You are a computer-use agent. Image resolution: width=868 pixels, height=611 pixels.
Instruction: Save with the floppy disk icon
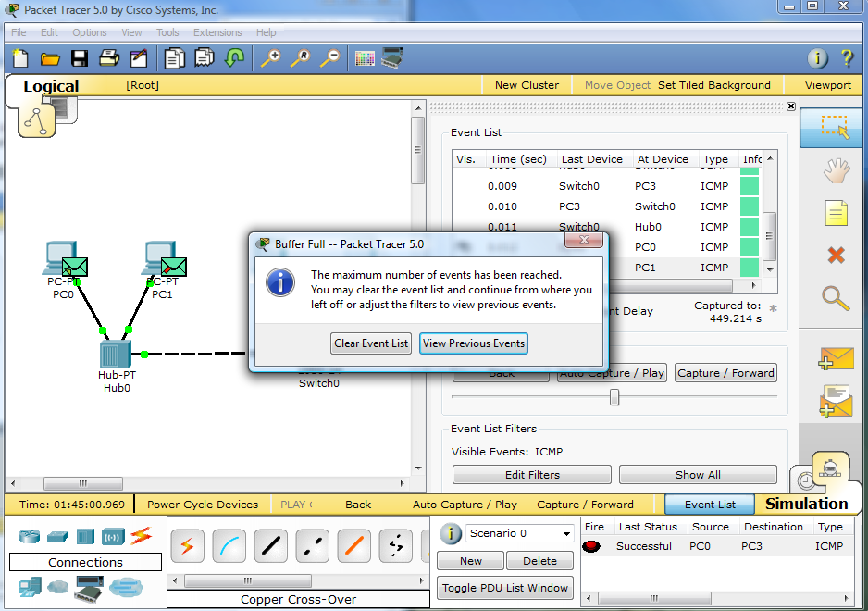(x=80, y=58)
